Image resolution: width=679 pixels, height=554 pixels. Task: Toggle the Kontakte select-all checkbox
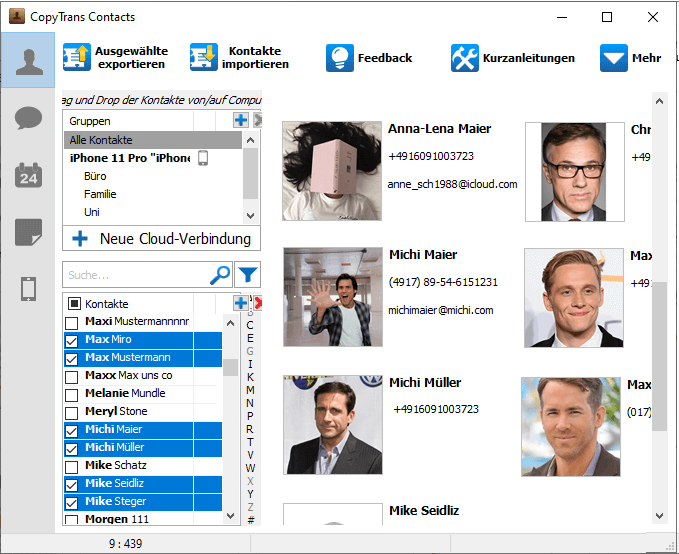coord(74,304)
